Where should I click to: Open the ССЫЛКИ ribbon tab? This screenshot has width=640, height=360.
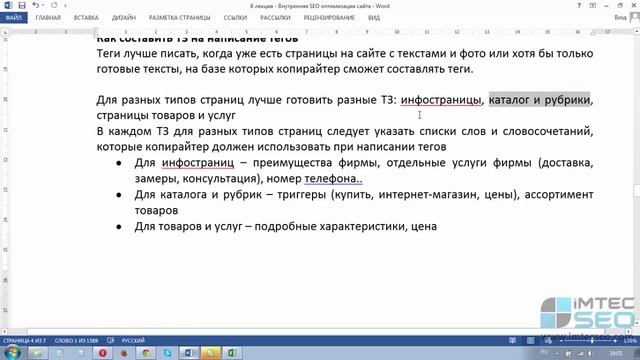click(235, 18)
